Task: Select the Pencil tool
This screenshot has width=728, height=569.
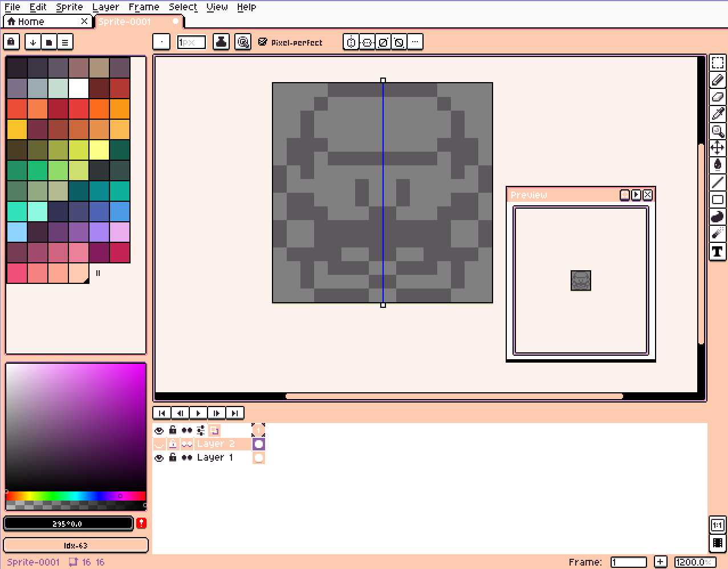Action: click(x=718, y=80)
